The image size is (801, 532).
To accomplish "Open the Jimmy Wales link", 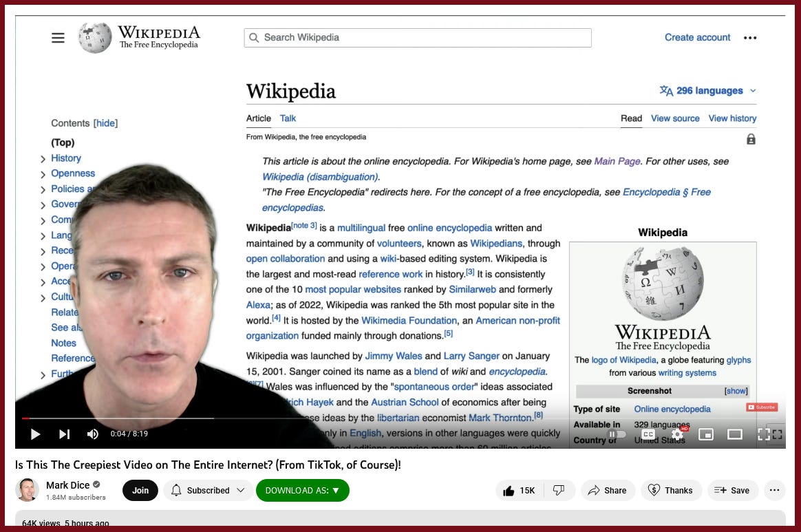I will coord(394,356).
